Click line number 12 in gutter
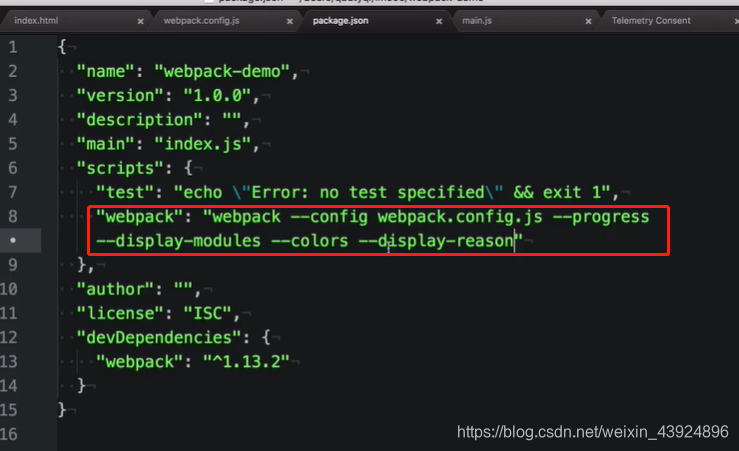The image size is (739, 451). pos(9,337)
